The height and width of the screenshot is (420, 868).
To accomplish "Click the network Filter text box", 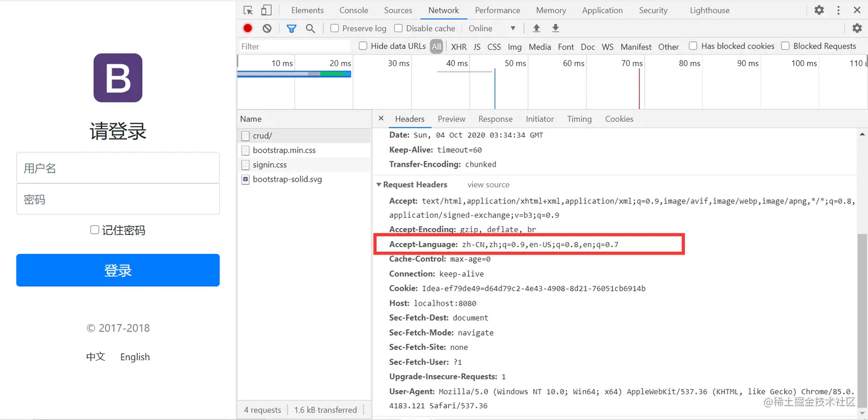I will tap(294, 46).
